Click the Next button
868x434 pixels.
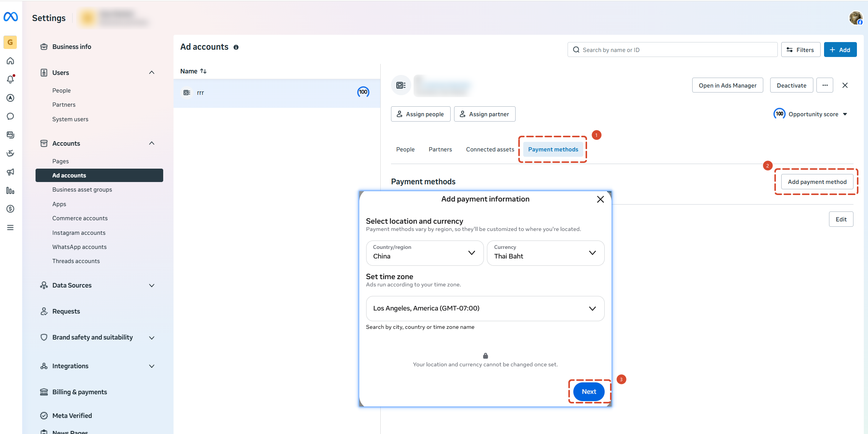[x=589, y=392]
